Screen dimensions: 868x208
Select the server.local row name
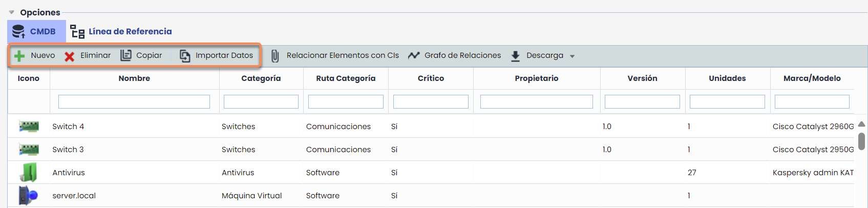coord(74,196)
